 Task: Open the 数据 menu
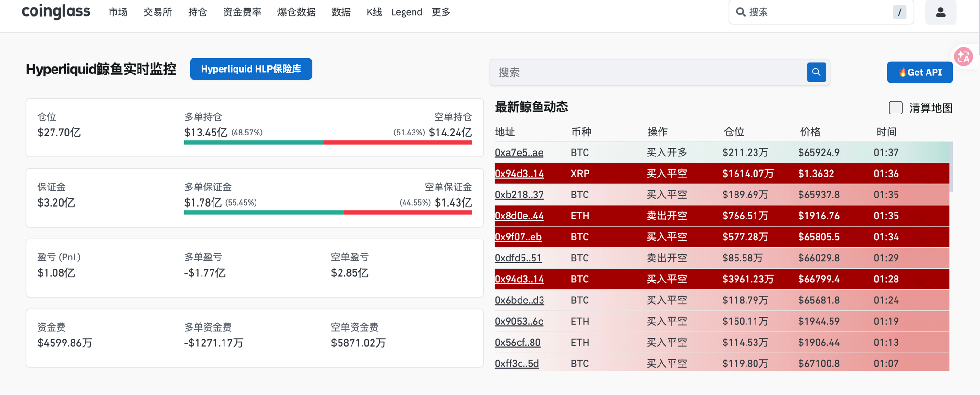(341, 12)
